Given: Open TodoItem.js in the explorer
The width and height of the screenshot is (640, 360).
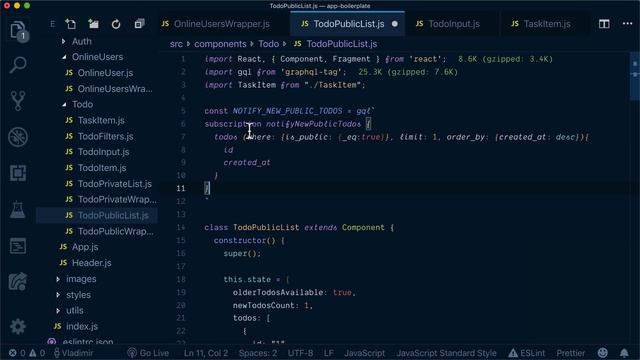Looking at the screenshot, I should coord(102,168).
